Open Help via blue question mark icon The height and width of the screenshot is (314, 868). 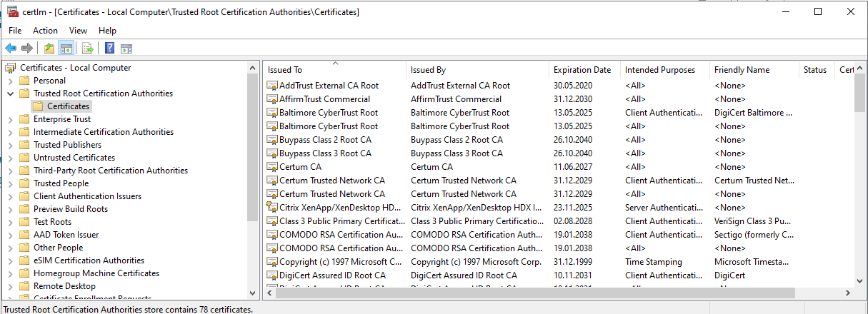pos(110,49)
